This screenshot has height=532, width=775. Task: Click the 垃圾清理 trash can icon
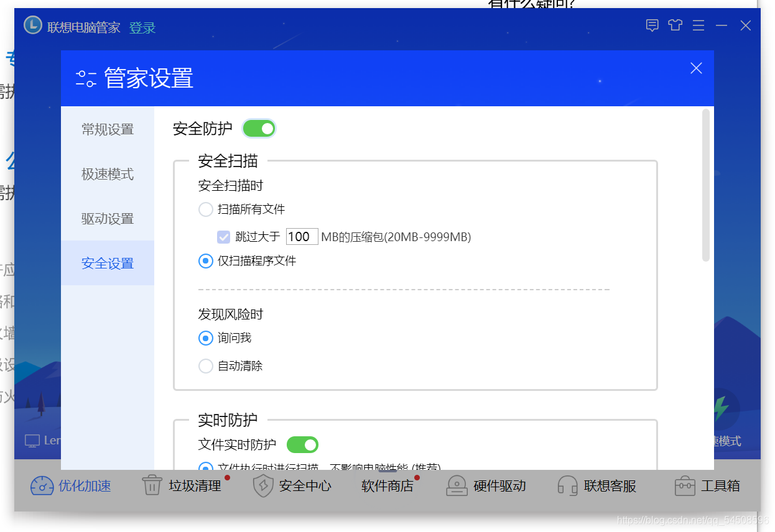point(152,485)
